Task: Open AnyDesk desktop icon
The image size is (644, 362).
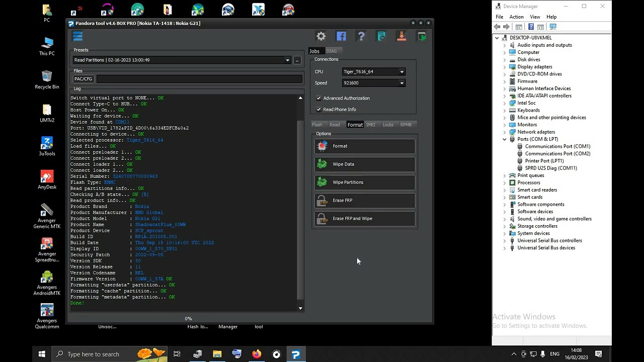Action: click(47, 180)
